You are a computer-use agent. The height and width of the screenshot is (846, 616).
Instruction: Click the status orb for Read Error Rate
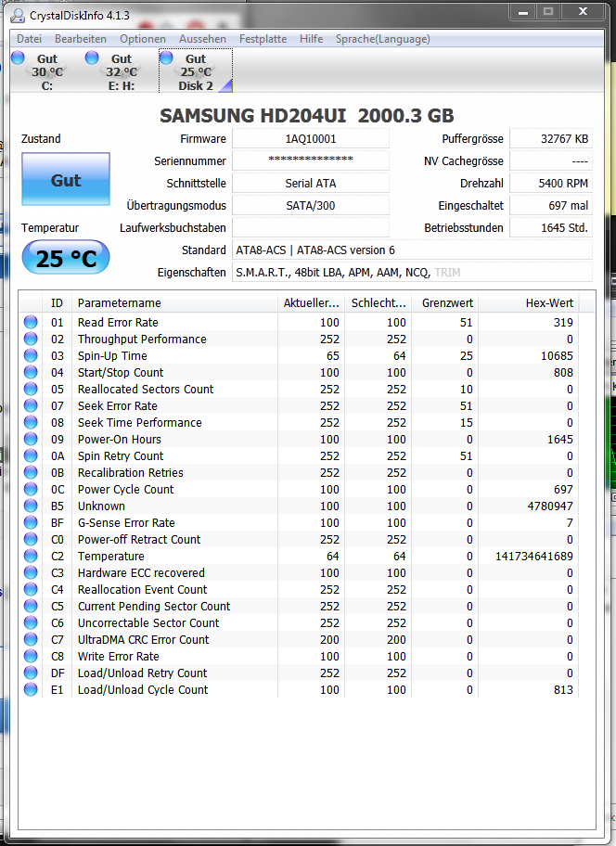point(31,322)
